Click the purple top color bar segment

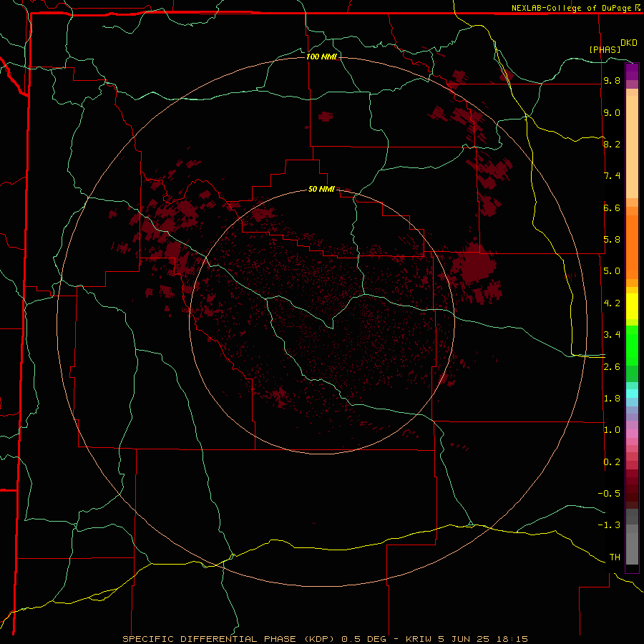point(632,72)
